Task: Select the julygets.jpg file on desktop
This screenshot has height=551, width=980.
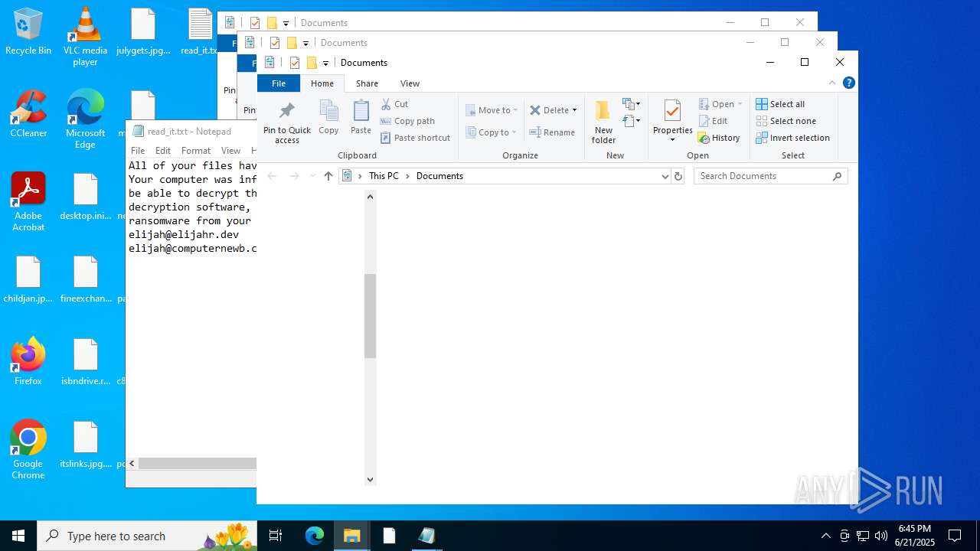Action: coord(143,32)
